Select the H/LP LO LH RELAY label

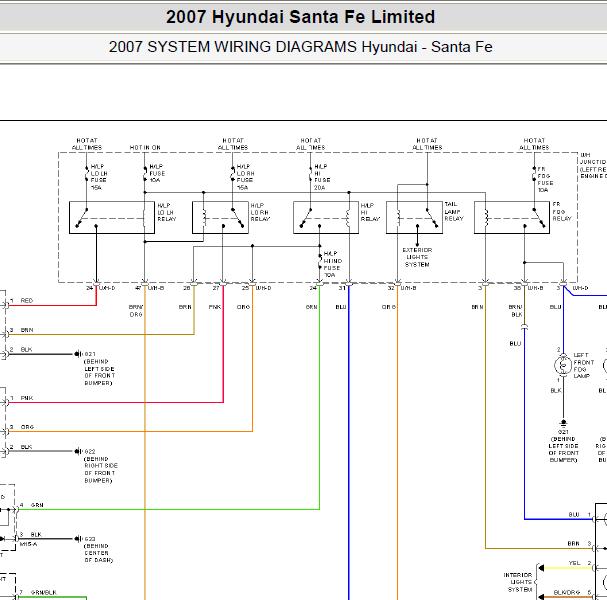click(x=166, y=212)
